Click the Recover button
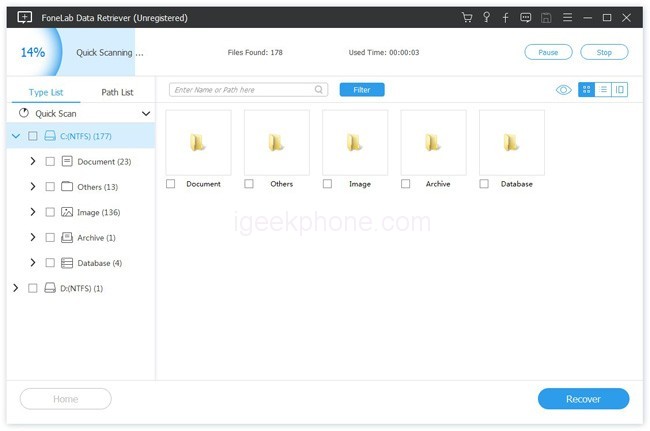 (583, 399)
